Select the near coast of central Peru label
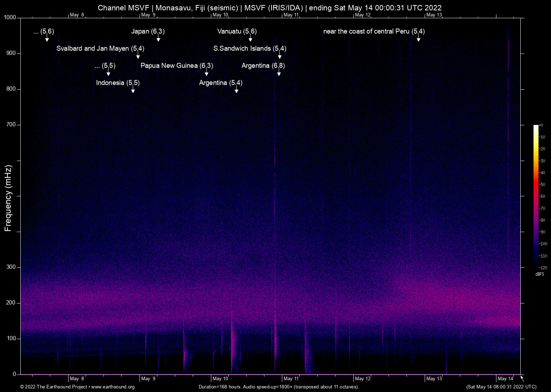551x392 pixels. (374, 31)
